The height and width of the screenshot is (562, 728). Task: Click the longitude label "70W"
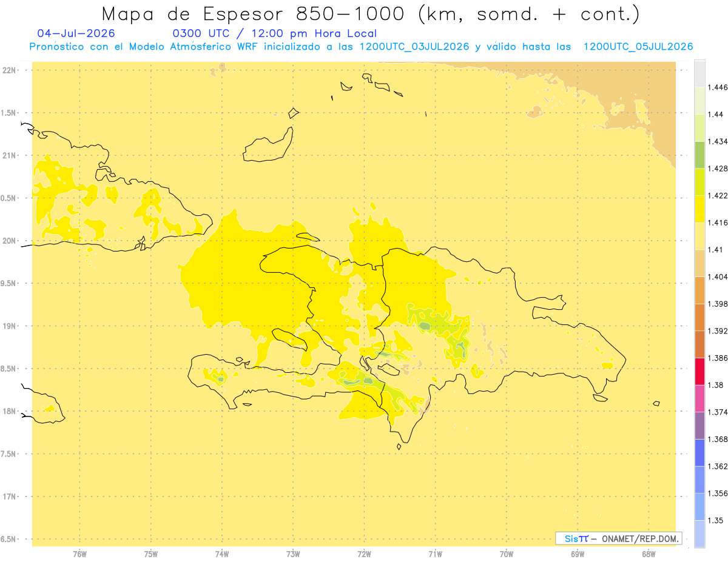(x=506, y=554)
